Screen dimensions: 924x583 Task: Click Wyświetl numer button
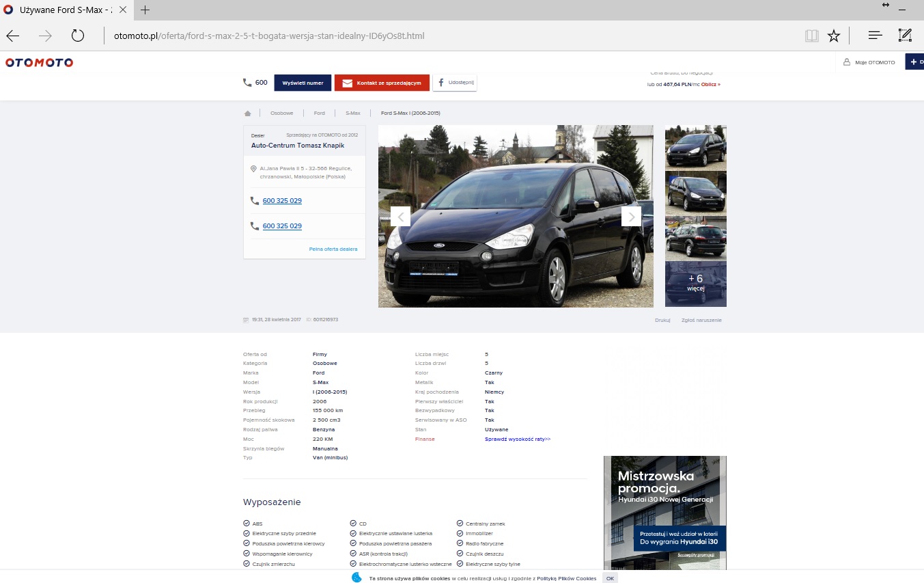click(303, 83)
